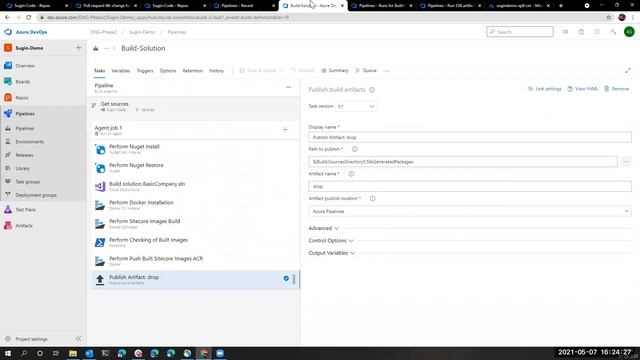Select Perform Docker Installation task
This screenshot has width=640, height=360.
[195, 205]
